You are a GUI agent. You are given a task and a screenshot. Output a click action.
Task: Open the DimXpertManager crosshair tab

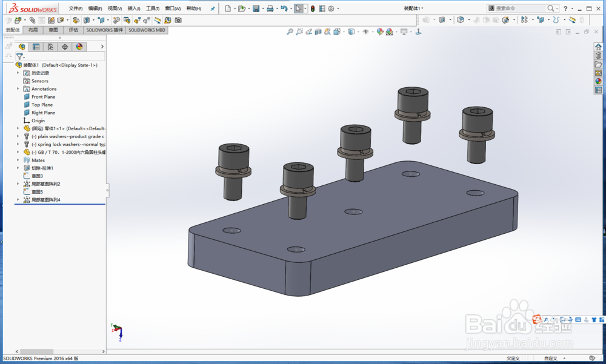(65, 47)
